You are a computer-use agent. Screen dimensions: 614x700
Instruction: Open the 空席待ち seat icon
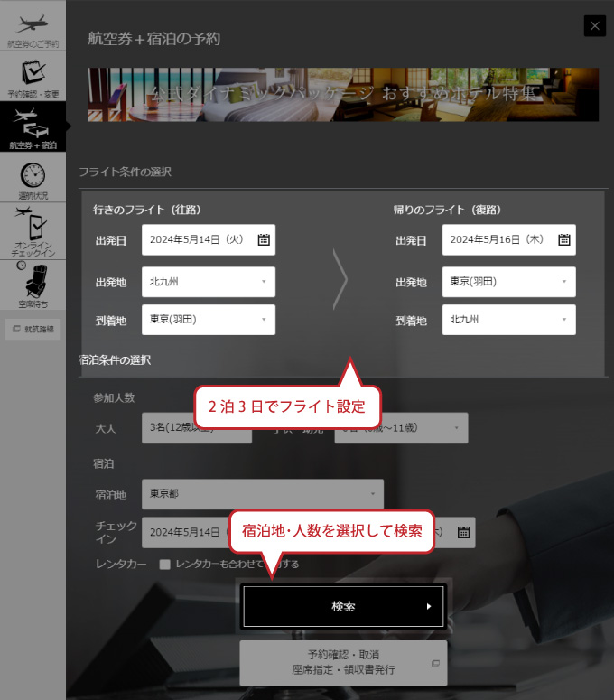[33, 282]
